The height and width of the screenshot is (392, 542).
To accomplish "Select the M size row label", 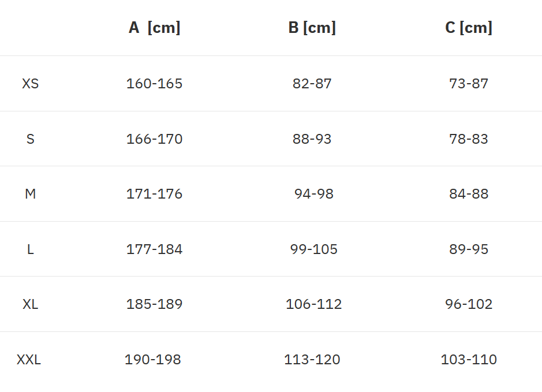I will tap(31, 194).
